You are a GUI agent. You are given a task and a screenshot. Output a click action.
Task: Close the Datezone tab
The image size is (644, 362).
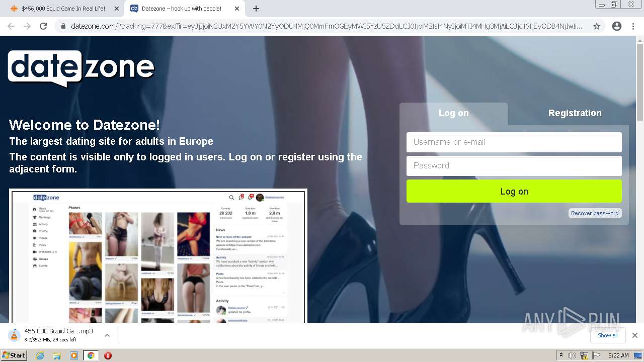pos(237,9)
